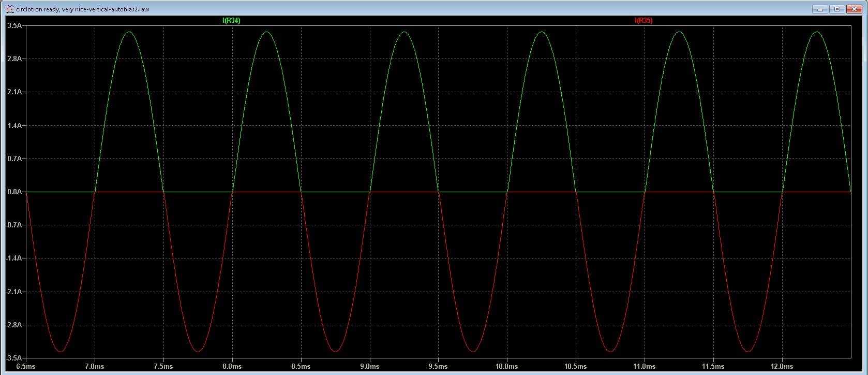Close the waveform plot window
The height and width of the screenshot is (375, 868).
coord(854,9)
